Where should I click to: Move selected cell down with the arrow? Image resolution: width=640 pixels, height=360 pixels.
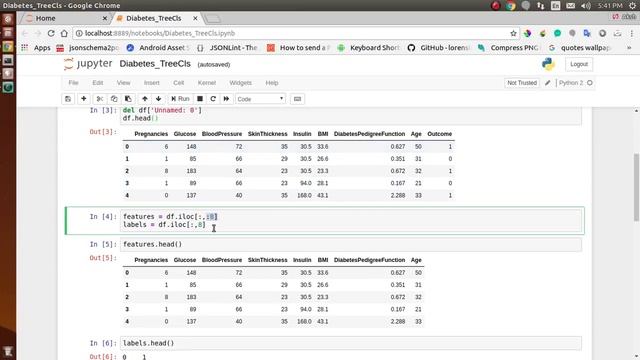point(158,99)
